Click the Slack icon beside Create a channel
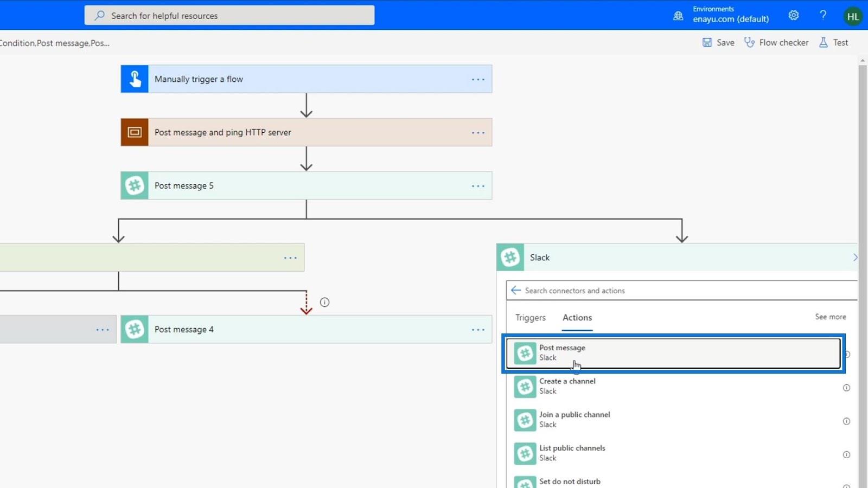This screenshot has height=488, width=868. (525, 387)
